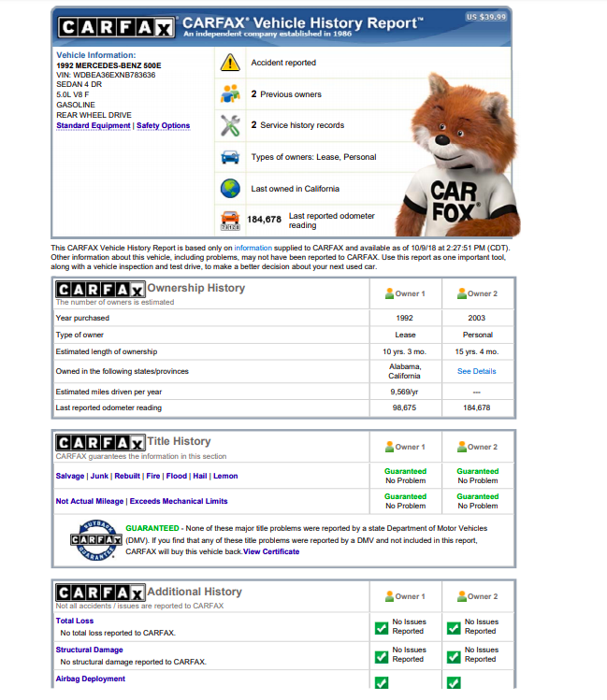Open the Not Actual Mileage link

click(x=90, y=501)
